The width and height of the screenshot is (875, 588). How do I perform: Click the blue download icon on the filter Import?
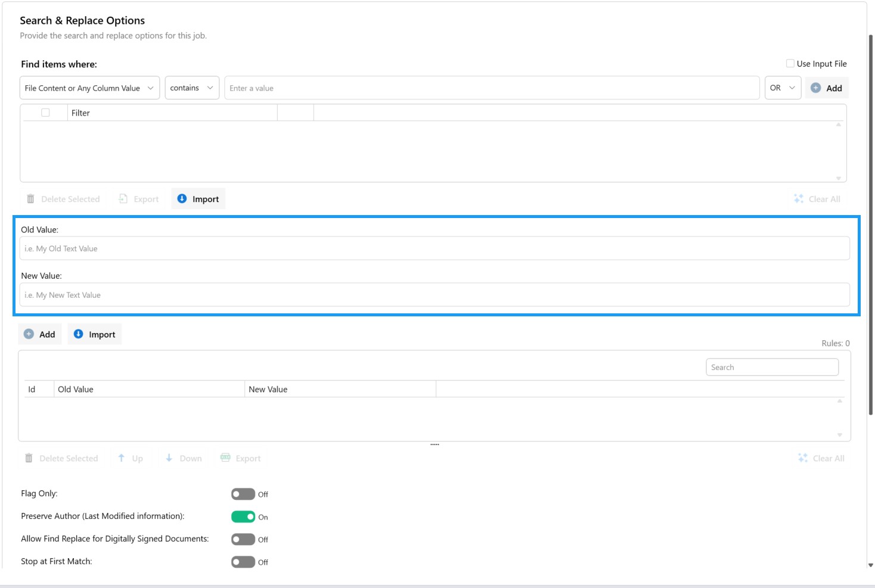coord(182,198)
